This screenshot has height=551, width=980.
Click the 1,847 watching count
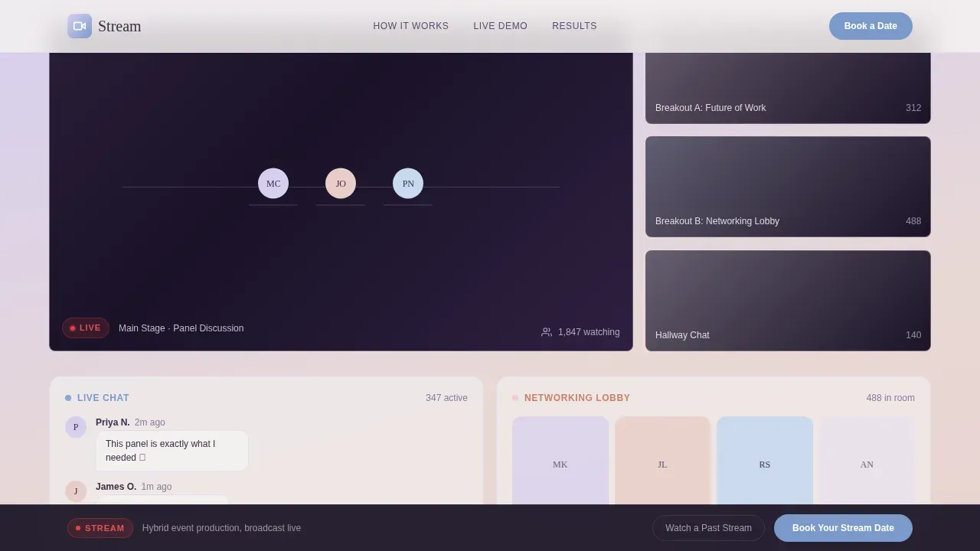pos(589,332)
